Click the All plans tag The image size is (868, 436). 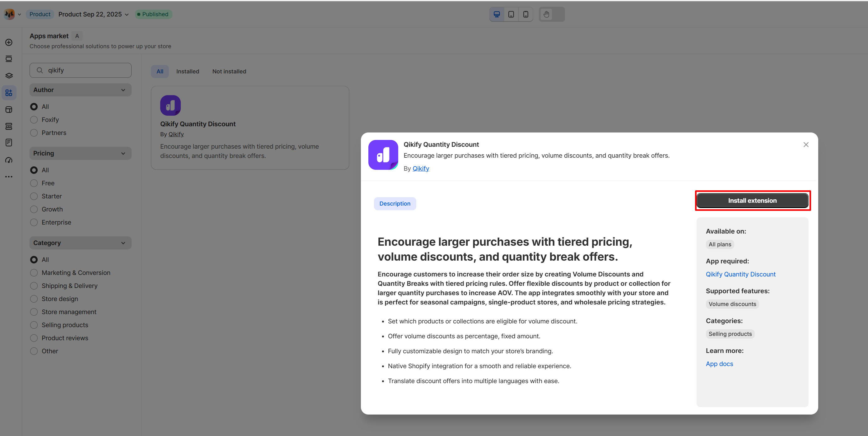click(720, 244)
